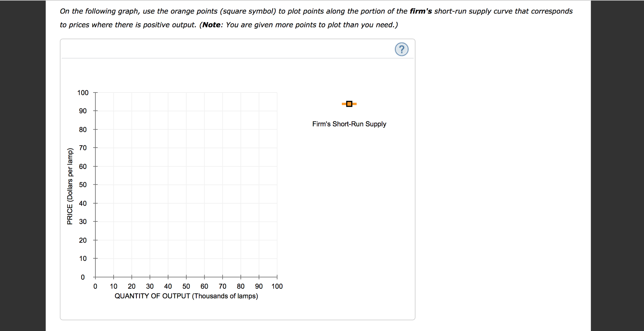Image resolution: width=644 pixels, height=331 pixels.
Task: Plot an orange point at price 40, quantity 30
Action: tap(150, 203)
